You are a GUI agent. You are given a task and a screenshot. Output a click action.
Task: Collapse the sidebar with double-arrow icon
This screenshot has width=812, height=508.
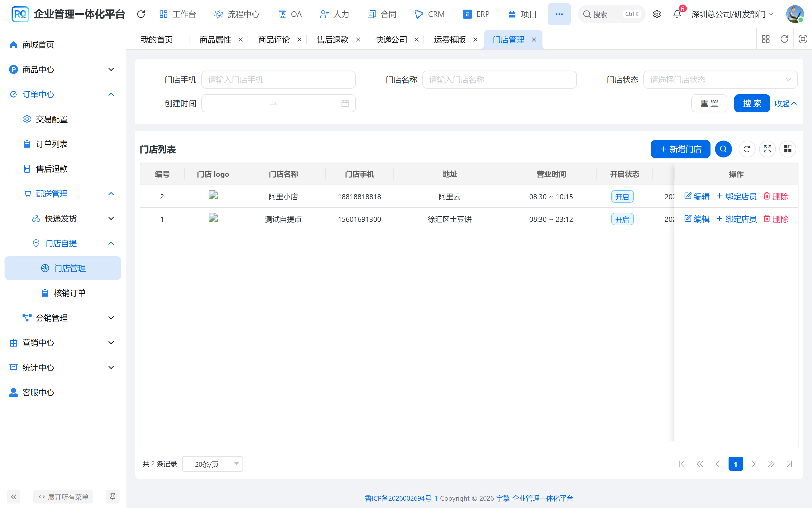click(x=14, y=497)
